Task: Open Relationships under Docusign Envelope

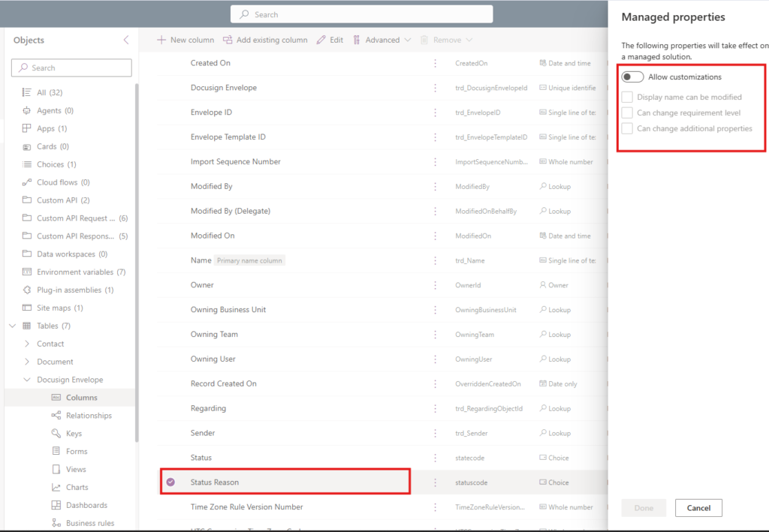Action: (x=89, y=416)
